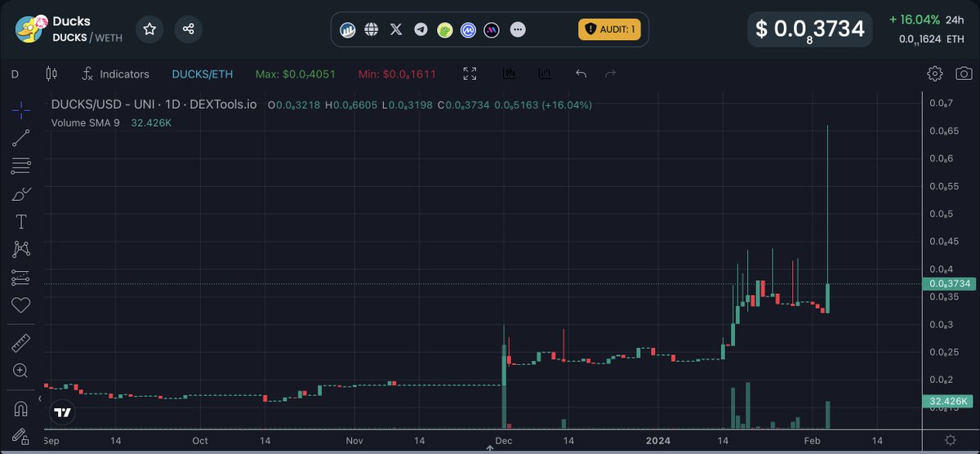The height and width of the screenshot is (454, 980).
Task: Click the first chart overlay toolbar icon
Action: 509,74
